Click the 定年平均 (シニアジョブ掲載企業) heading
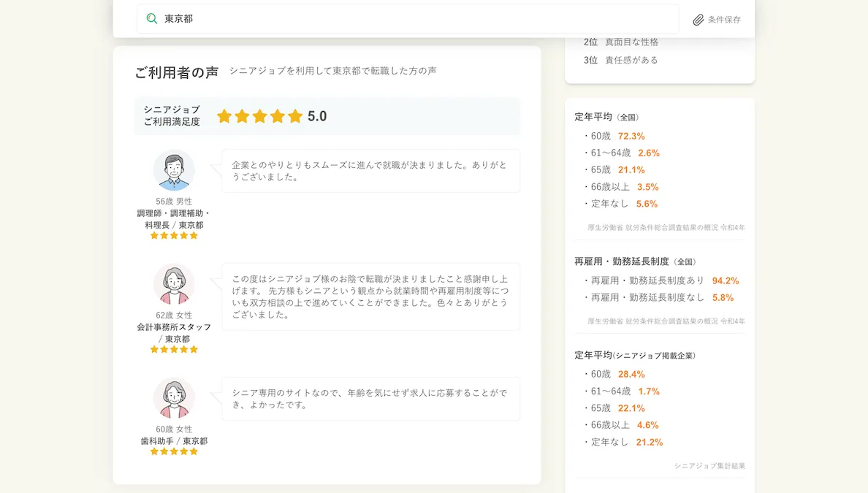The image size is (868, 493). click(634, 356)
